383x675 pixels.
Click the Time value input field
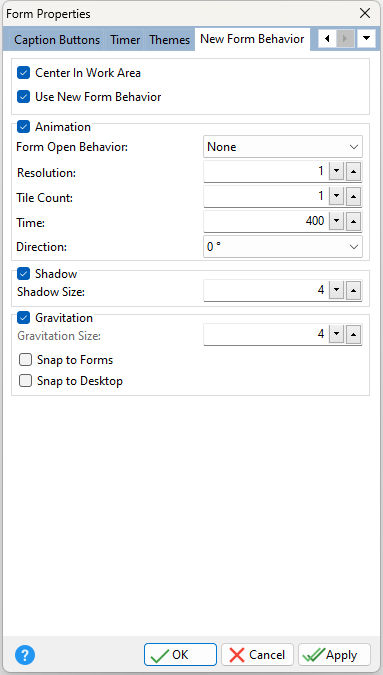click(x=266, y=222)
